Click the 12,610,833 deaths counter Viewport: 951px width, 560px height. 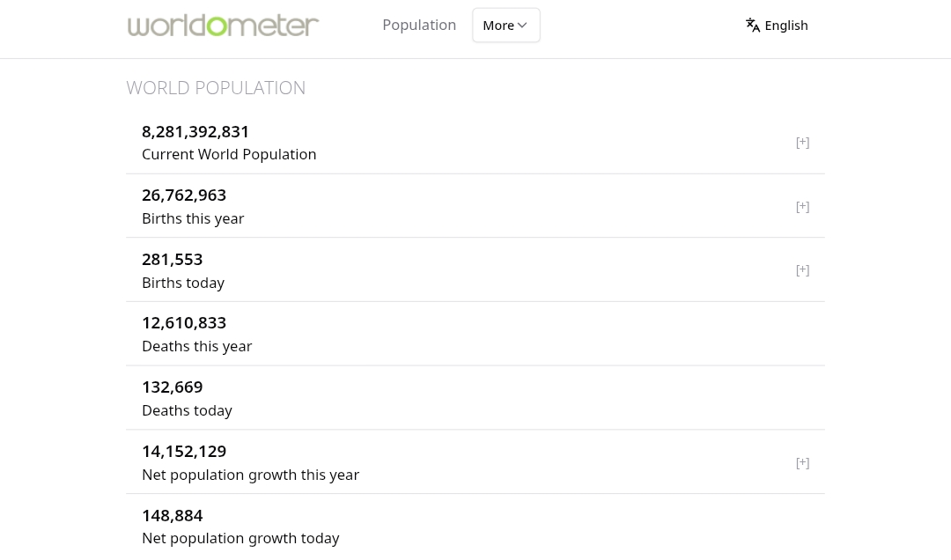[x=184, y=322]
